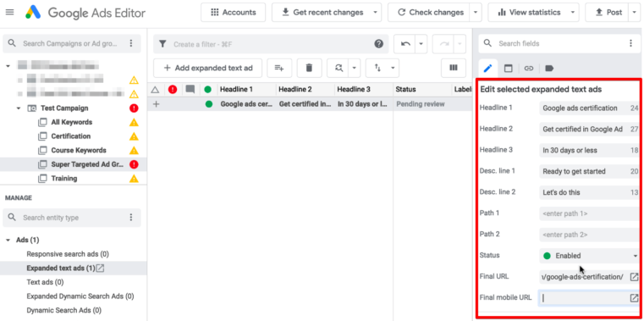The image size is (644, 321).
Task: Focus the Search fields box
Action: click(560, 43)
